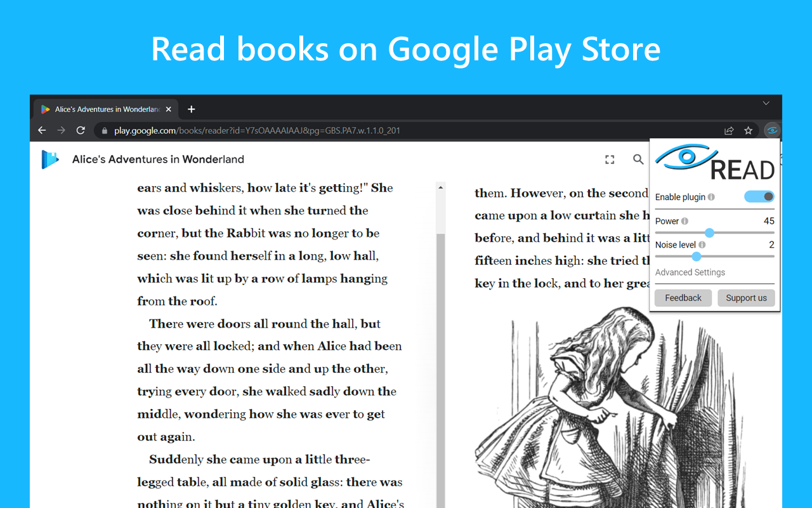This screenshot has width=812, height=508.
Task: Expand Advanced Settings in the popup
Action: [x=690, y=272]
